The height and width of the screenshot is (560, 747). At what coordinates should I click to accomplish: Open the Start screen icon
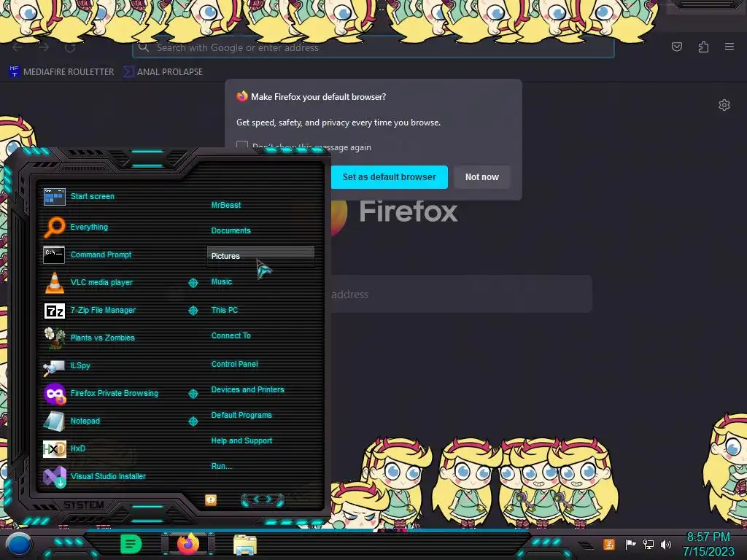coord(54,196)
